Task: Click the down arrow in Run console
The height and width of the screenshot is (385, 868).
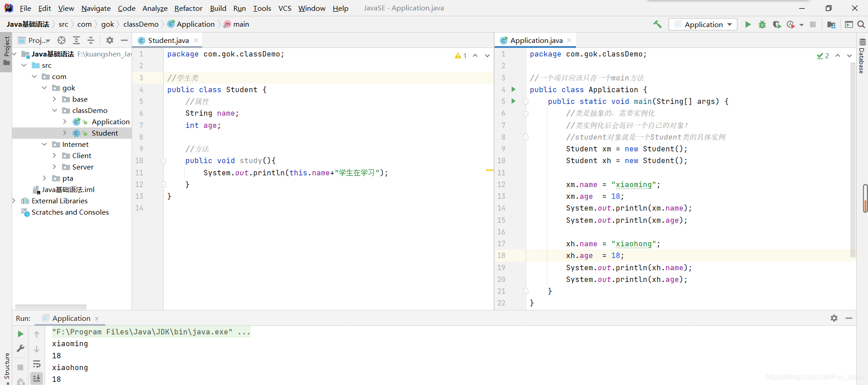Action: (x=37, y=349)
